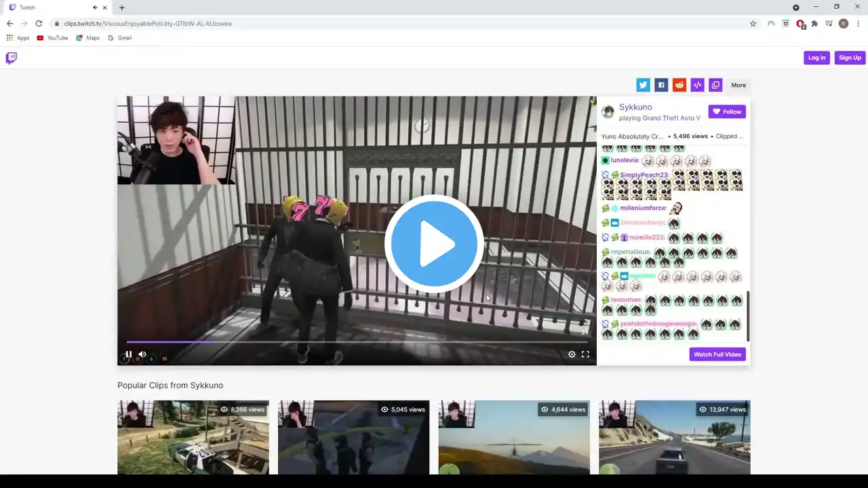The image size is (868, 488).
Task: Click username SimplyPeach23 in chat
Action: coord(644,175)
